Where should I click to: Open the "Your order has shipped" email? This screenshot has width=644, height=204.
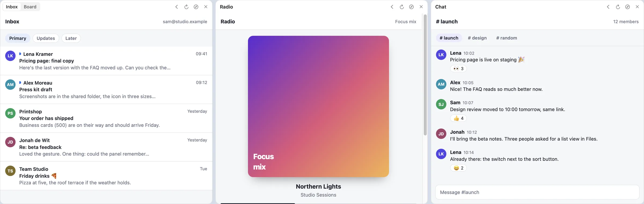pyautogui.click(x=106, y=118)
